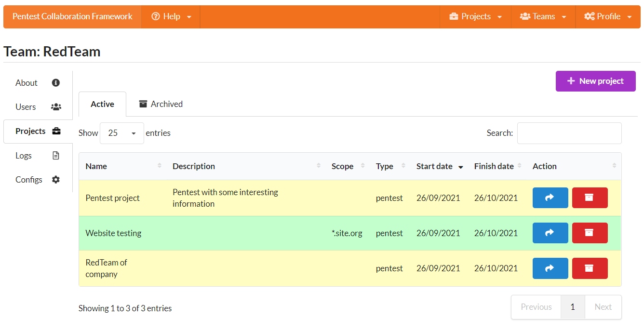Screen dimensions: 644x331
Task: Expand the Help dropdown menu
Action: tap(171, 16)
